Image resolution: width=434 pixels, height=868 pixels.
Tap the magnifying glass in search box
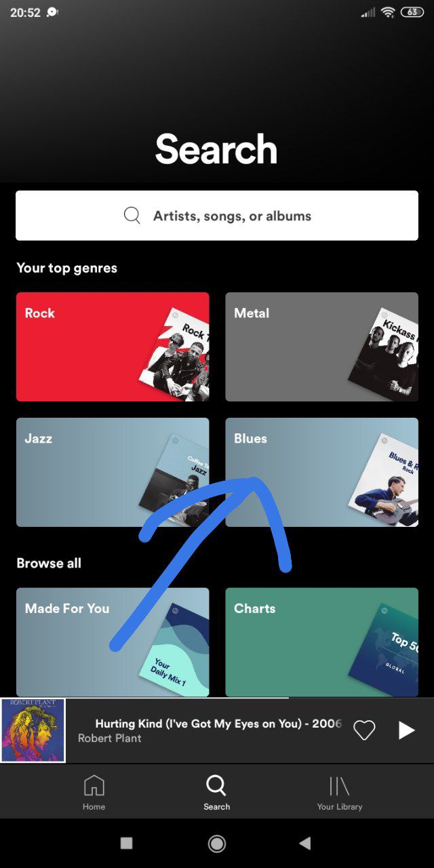(132, 216)
